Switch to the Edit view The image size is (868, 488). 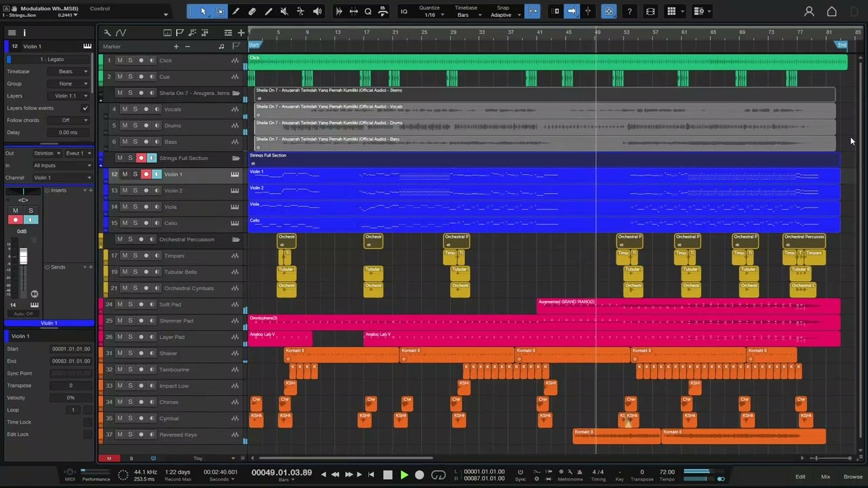pyautogui.click(x=800, y=476)
